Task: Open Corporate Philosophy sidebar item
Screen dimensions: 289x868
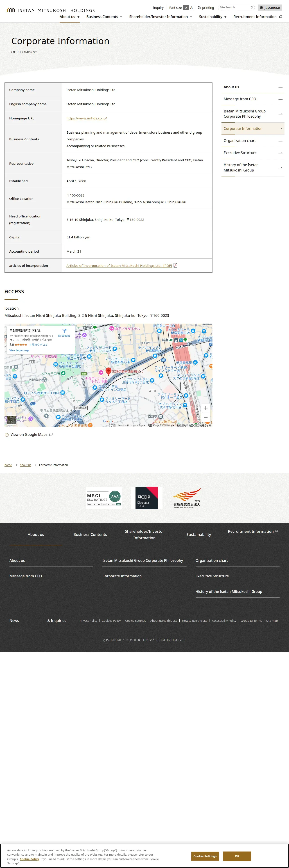Action: (253, 114)
